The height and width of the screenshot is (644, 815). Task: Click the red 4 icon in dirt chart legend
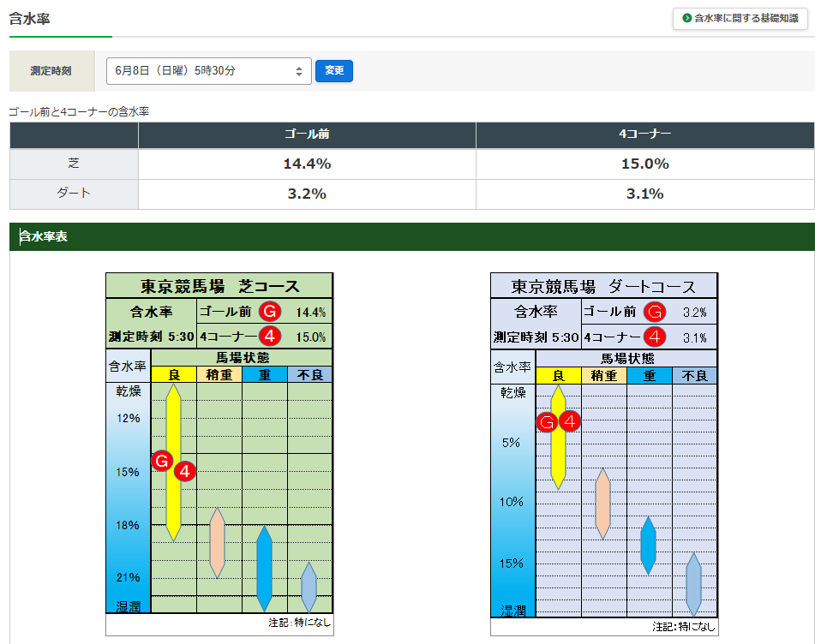coord(655,337)
